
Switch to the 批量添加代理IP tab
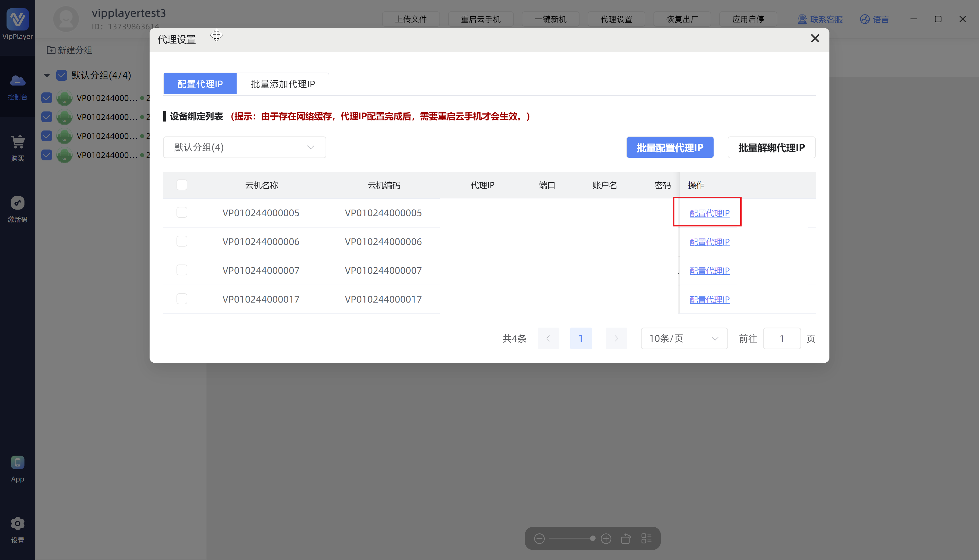point(283,84)
